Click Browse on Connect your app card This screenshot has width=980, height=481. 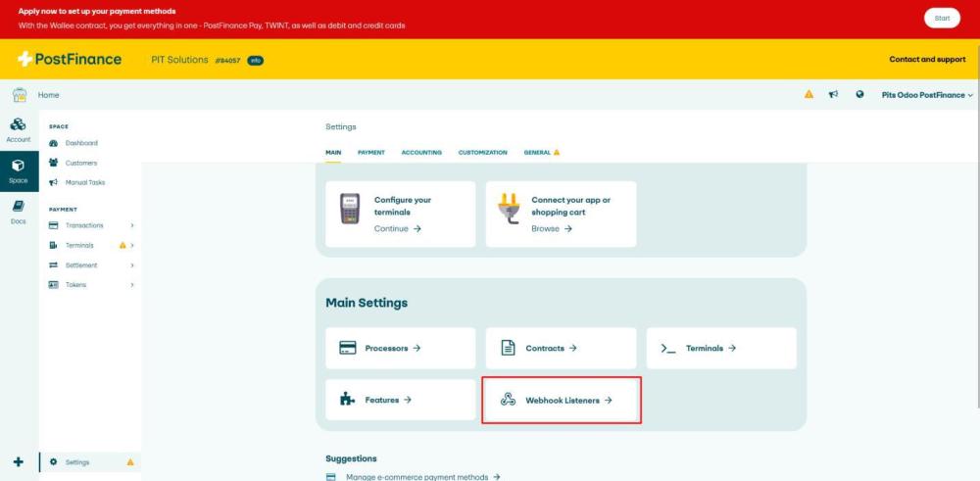551,228
